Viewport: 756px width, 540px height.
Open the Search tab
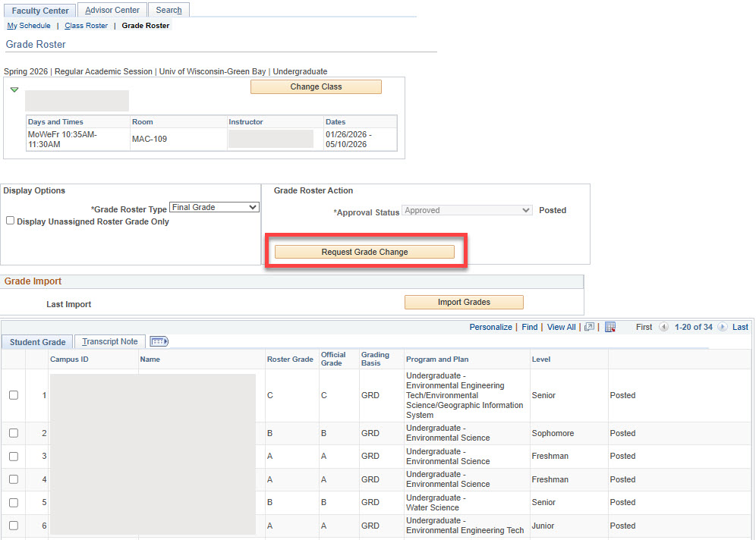[x=169, y=10]
